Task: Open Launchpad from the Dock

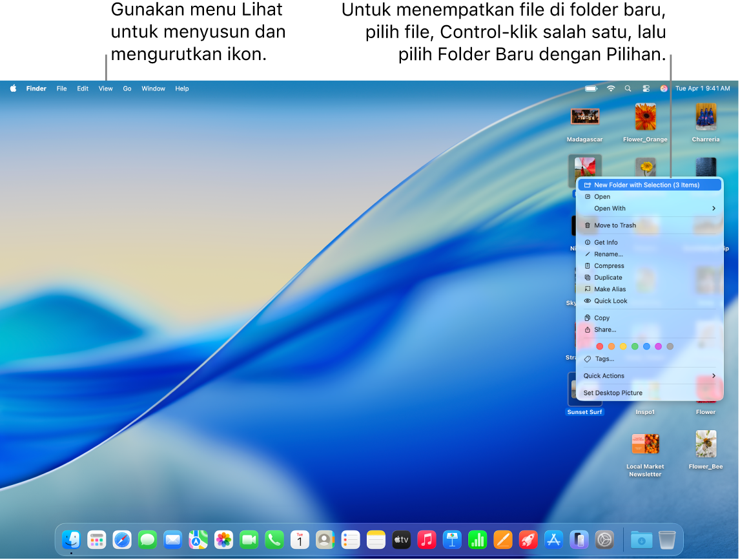Action: [x=97, y=539]
